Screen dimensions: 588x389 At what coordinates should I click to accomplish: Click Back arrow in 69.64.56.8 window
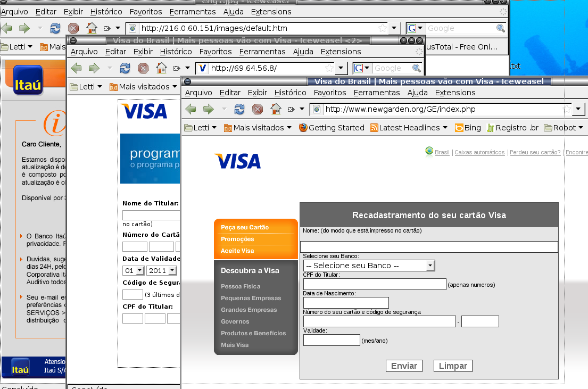point(77,68)
